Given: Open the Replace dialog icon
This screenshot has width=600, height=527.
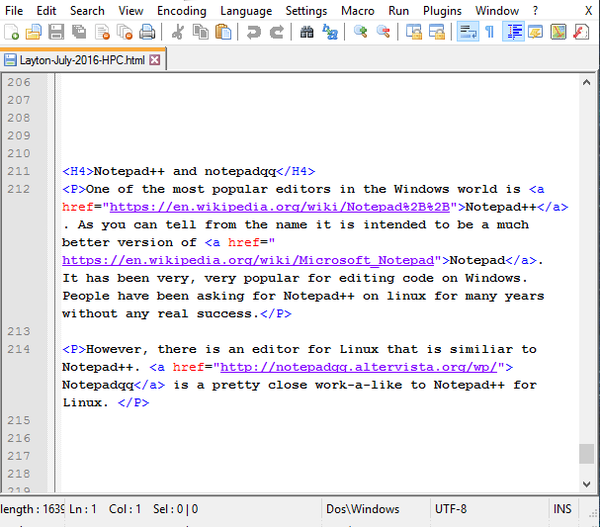Looking at the screenshot, I should (x=329, y=32).
